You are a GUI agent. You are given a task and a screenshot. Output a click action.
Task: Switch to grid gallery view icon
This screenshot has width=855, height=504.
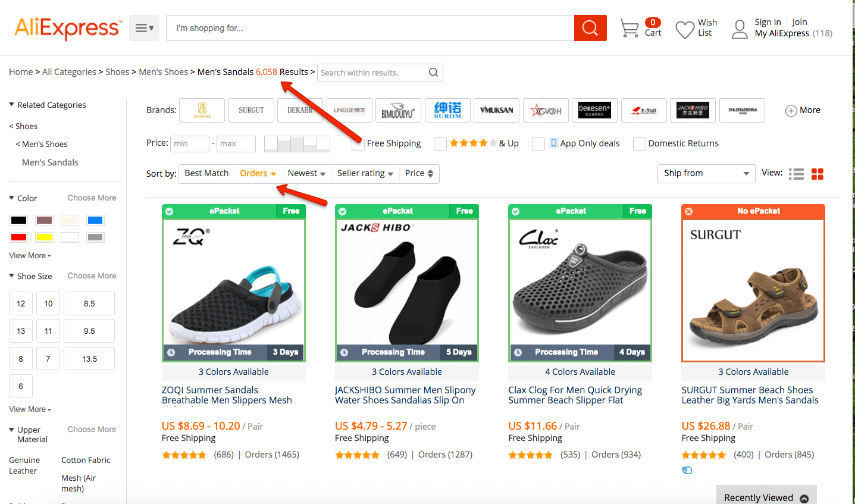818,174
